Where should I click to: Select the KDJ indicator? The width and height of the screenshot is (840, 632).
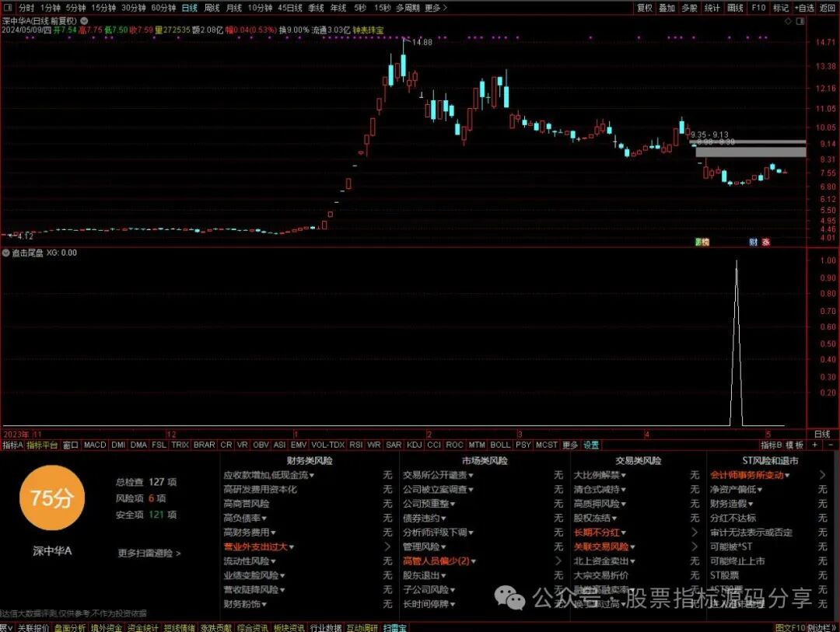click(x=414, y=445)
